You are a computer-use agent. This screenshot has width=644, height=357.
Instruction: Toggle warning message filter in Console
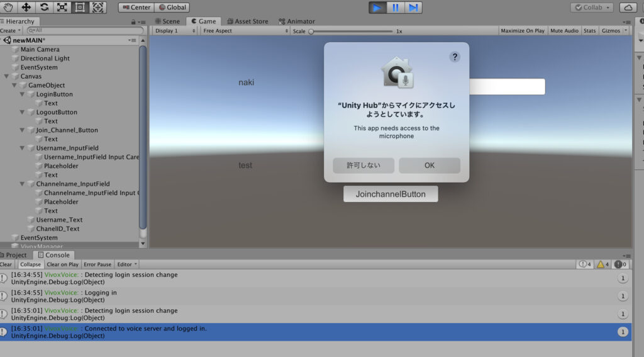tap(602, 264)
